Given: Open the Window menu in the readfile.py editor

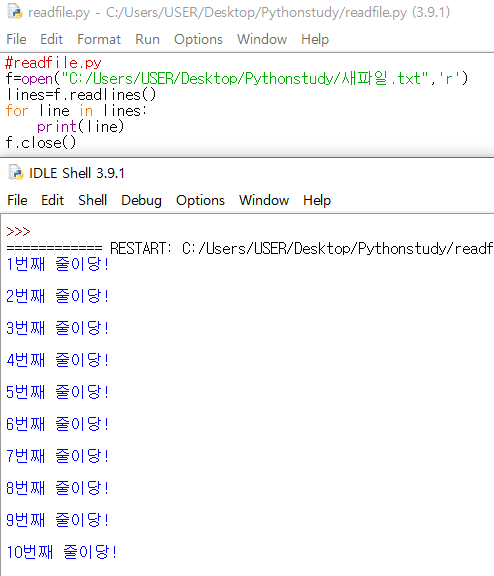Looking at the screenshot, I should (x=262, y=39).
